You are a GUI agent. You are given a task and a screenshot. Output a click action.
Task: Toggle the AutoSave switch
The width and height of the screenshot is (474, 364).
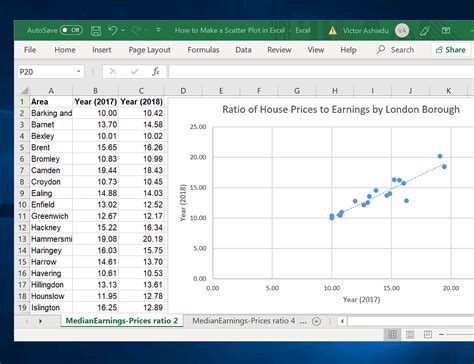pos(71,30)
